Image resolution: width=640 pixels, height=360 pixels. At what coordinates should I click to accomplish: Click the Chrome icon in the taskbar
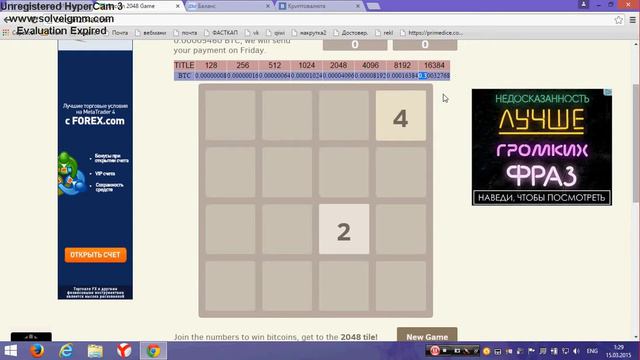153,351
